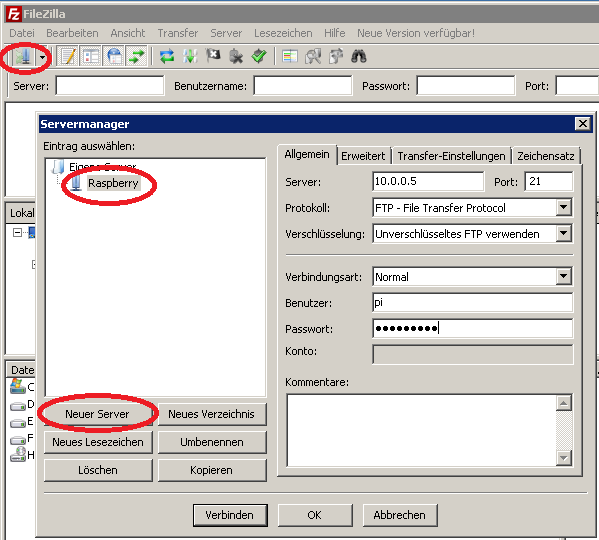This screenshot has height=540, width=599.
Task: Switch to the Zeichensatz tab
Action: point(546,156)
